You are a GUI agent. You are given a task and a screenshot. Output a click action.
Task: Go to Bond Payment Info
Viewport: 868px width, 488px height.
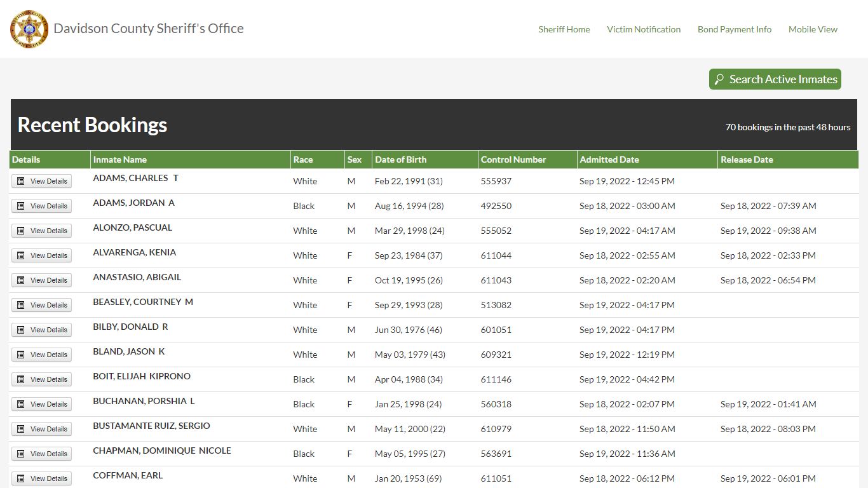pyautogui.click(x=735, y=29)
